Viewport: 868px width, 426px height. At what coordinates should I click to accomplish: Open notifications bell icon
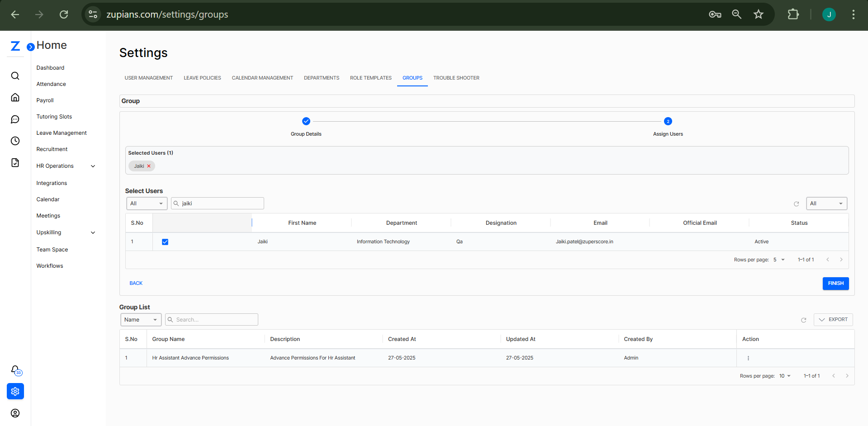point(15,370)
